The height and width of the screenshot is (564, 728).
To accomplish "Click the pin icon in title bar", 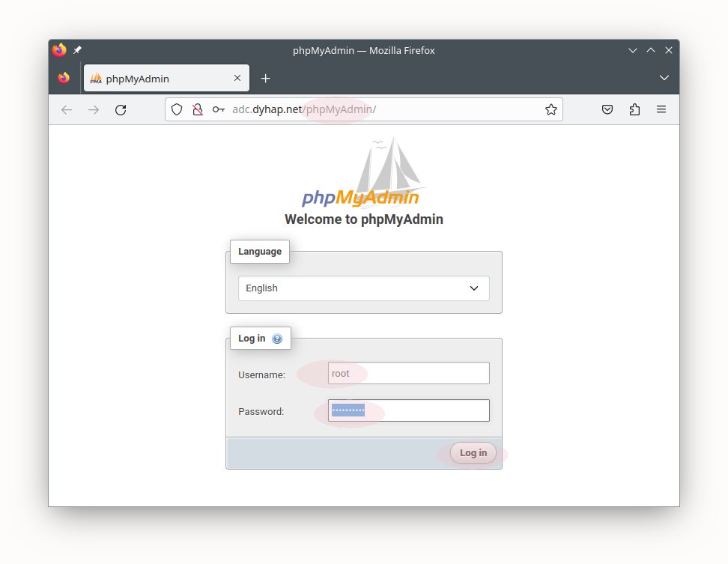I will click(78, 49).
